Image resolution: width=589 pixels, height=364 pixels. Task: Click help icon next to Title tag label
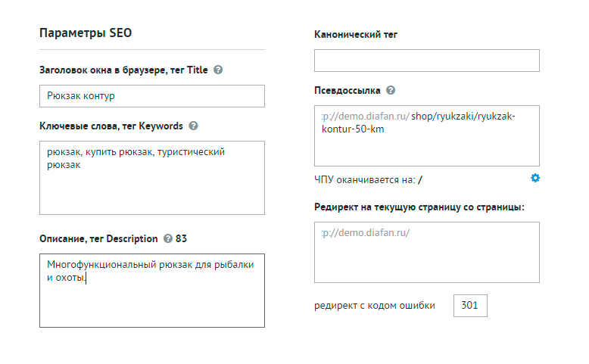point(218,70)
